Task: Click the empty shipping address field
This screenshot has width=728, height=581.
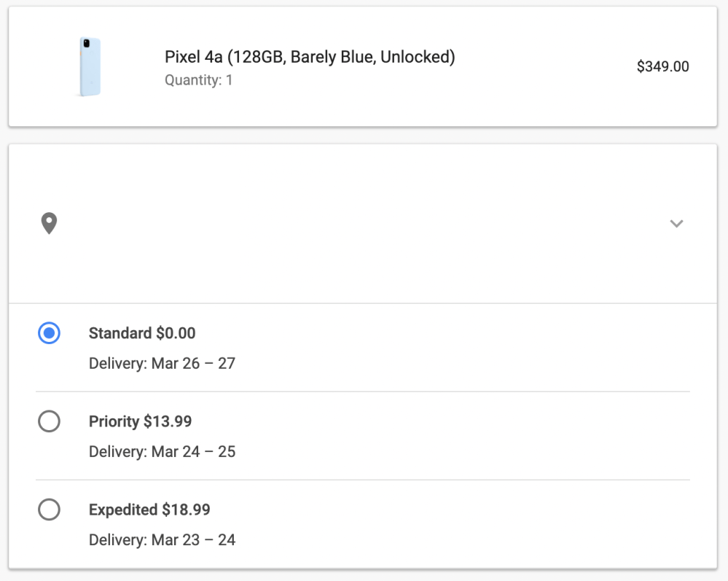Action: (x=357, y=224)
